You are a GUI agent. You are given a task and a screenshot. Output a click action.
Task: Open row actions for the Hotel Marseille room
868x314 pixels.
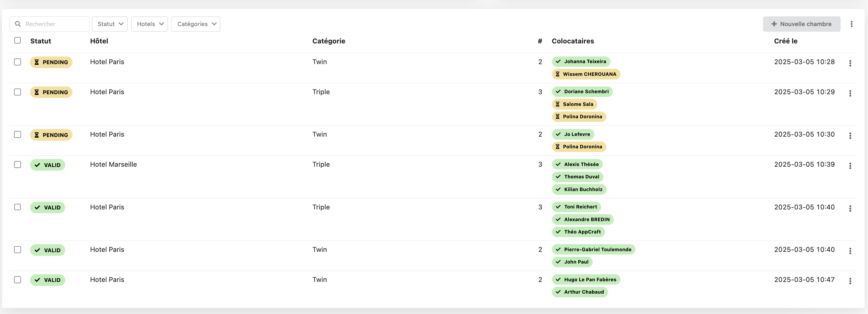(850, 166)
